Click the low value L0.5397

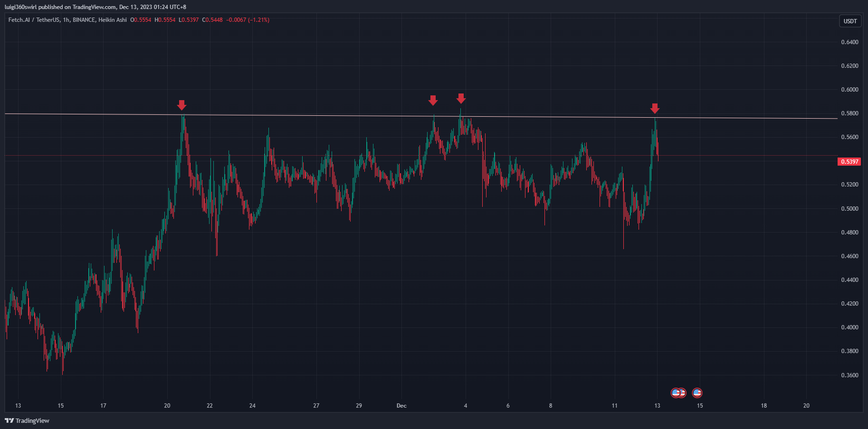(189, 20)
